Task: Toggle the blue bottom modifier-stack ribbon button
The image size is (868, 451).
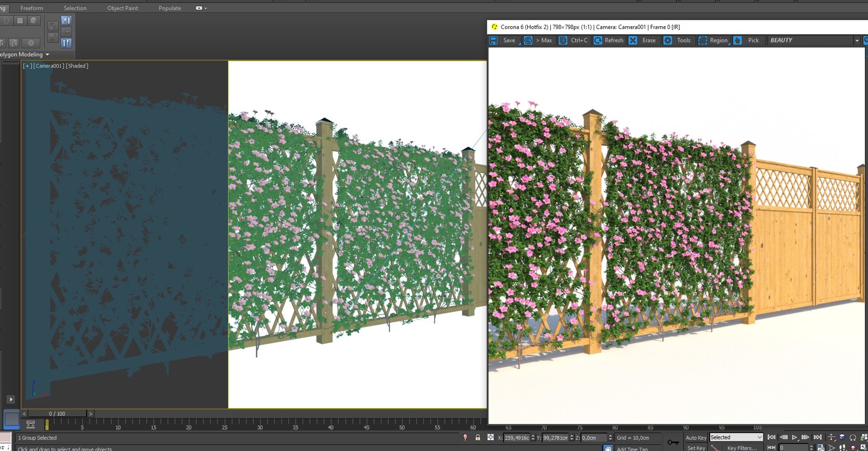Action: (66, 43)
